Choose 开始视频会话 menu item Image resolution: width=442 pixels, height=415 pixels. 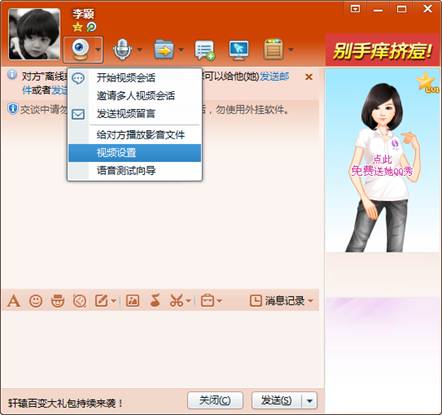click(x=135, y=78)
